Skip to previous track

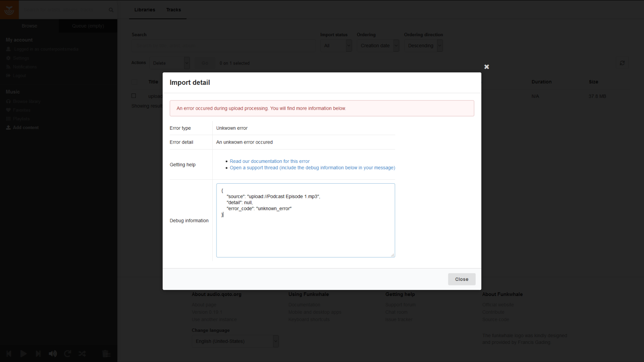[9, 354]
